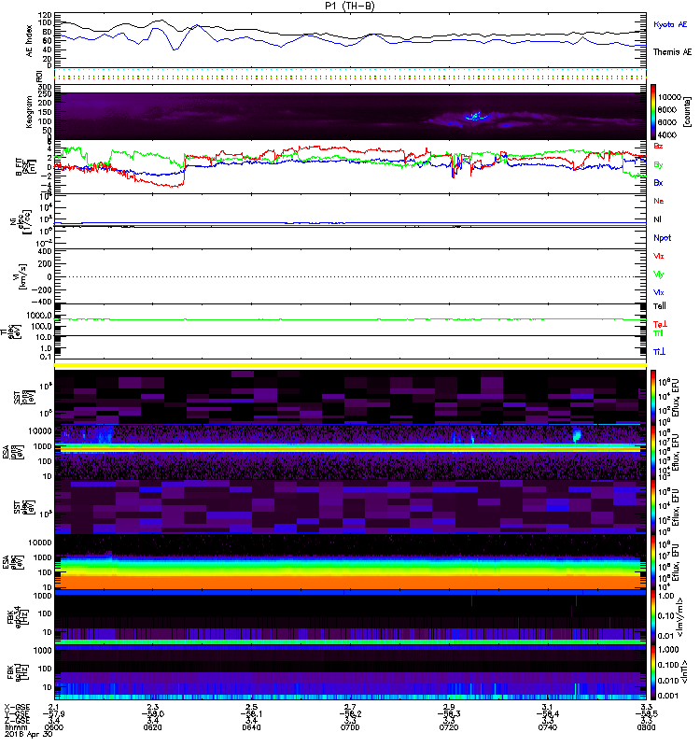Click the 300 tick on Keogram axis
This screenshot has width=700, height=747.
click(45, 87)
